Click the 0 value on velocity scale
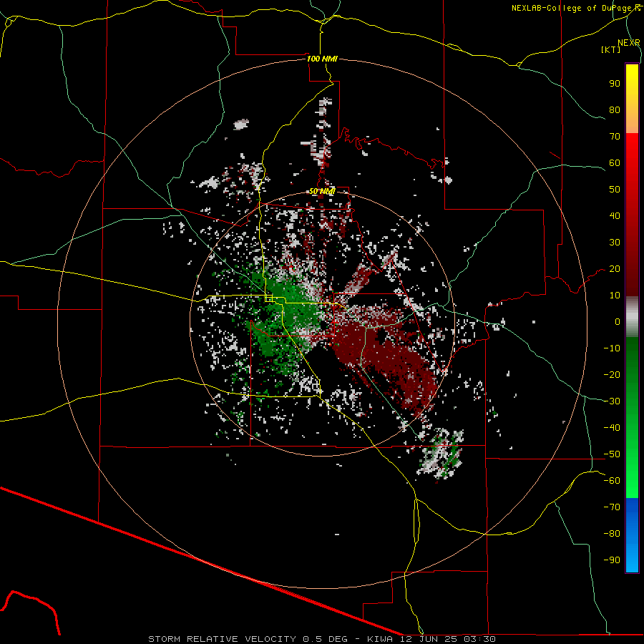 pos(618,322)
